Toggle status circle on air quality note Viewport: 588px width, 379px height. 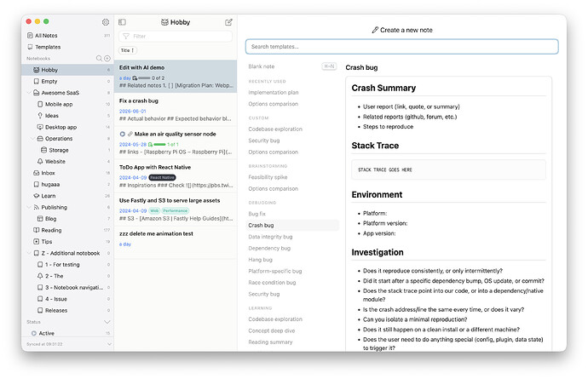click(x=122, y=135)
